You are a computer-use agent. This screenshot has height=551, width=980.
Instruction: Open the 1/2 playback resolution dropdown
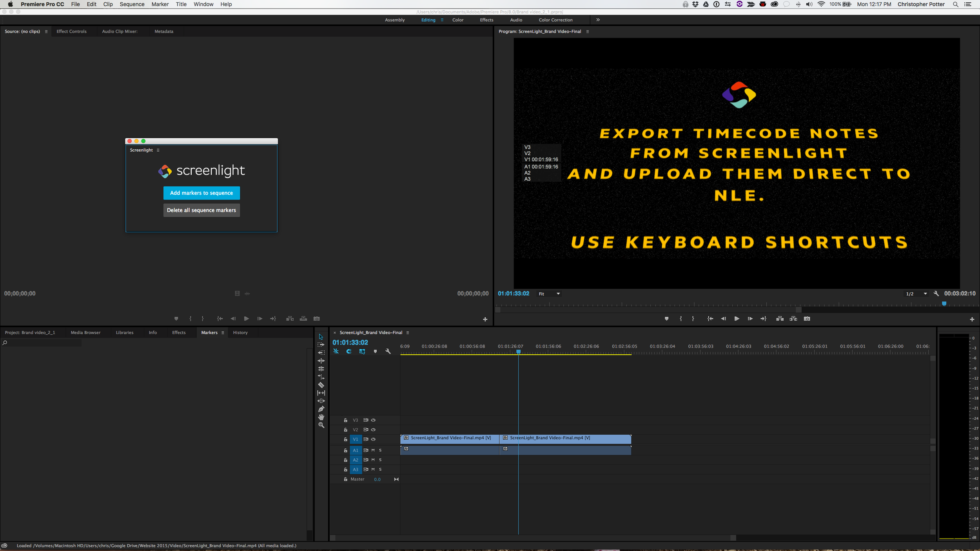tap(916, 294)
